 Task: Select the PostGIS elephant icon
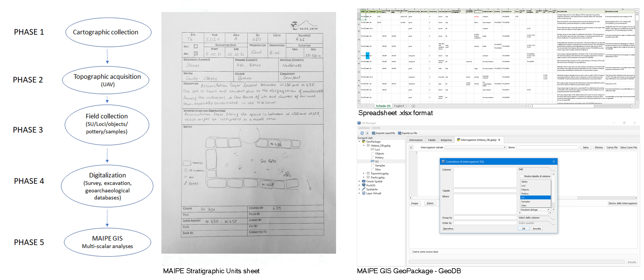(364, 185)
